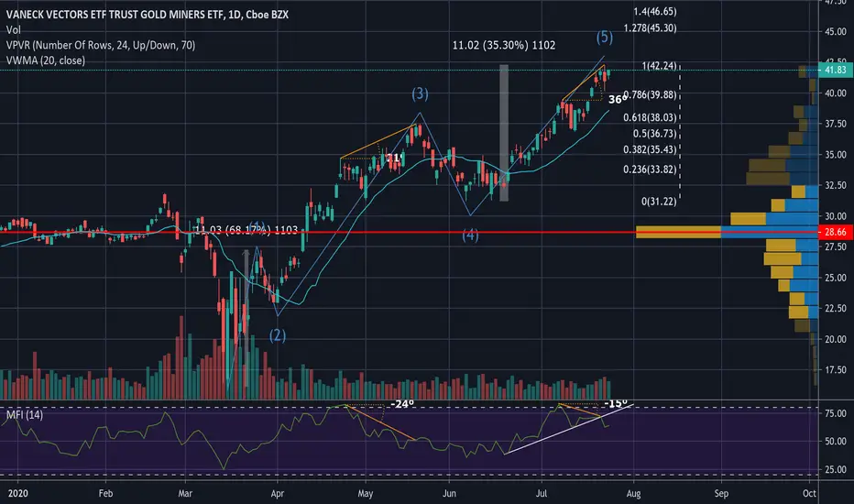This screenshot has height=504, width=854.
Task: Click the 45.00 price axis label
Action: tap(836, 31)
